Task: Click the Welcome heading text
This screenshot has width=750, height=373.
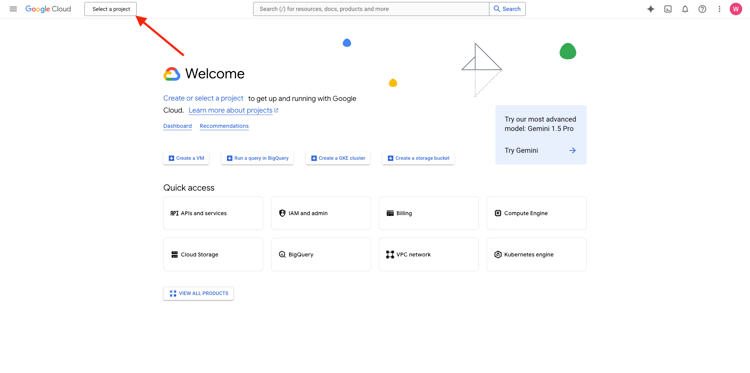Action: 215,74
